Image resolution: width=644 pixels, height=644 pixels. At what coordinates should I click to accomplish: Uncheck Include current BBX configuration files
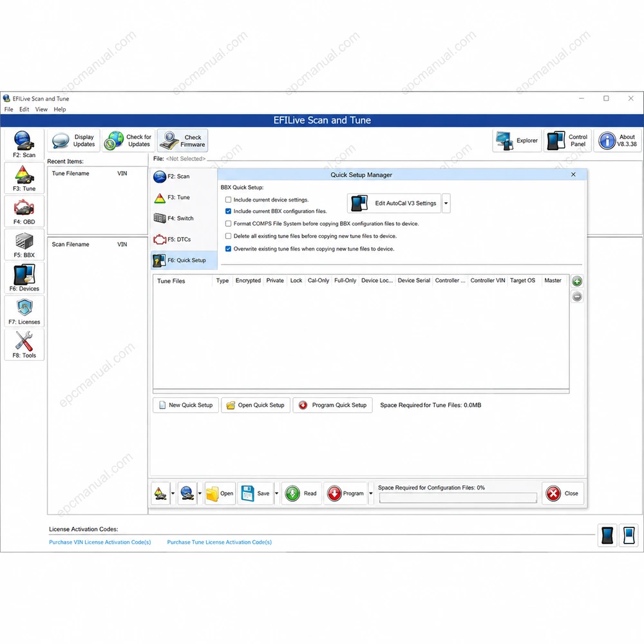point(229,211)
